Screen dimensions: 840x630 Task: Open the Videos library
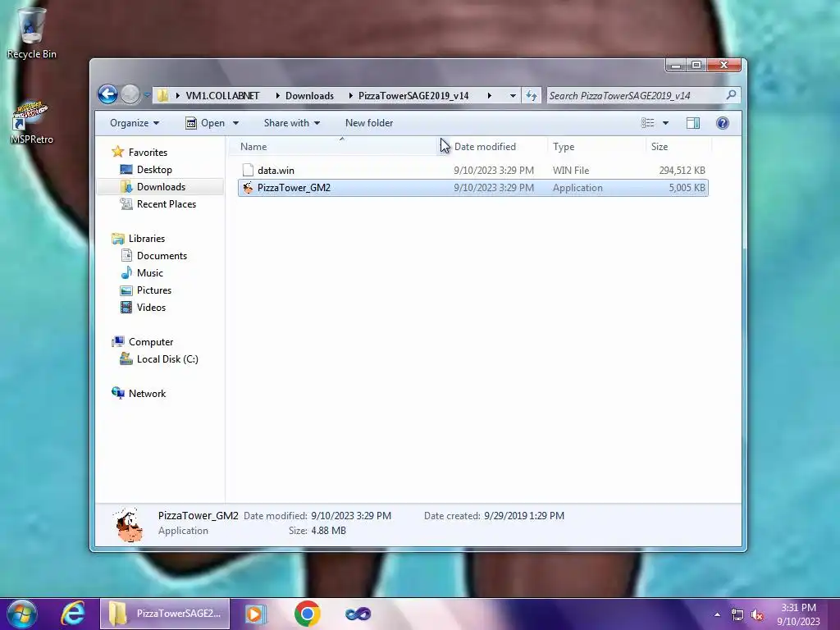[x=143, y=307]
